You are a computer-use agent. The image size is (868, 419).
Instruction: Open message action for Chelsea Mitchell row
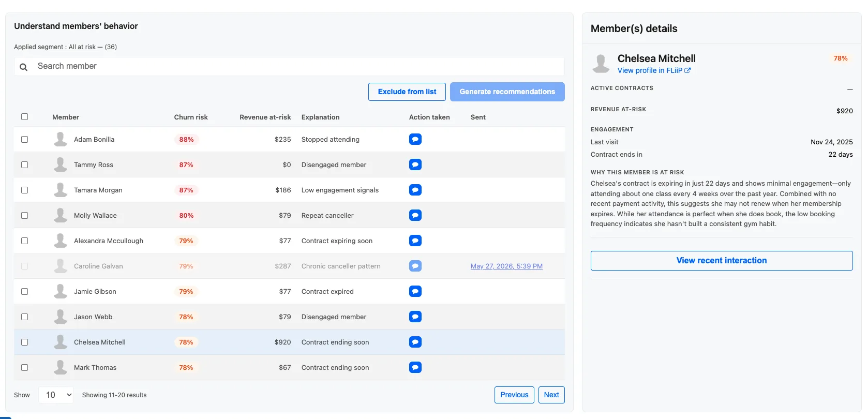(x=415, y=342)
